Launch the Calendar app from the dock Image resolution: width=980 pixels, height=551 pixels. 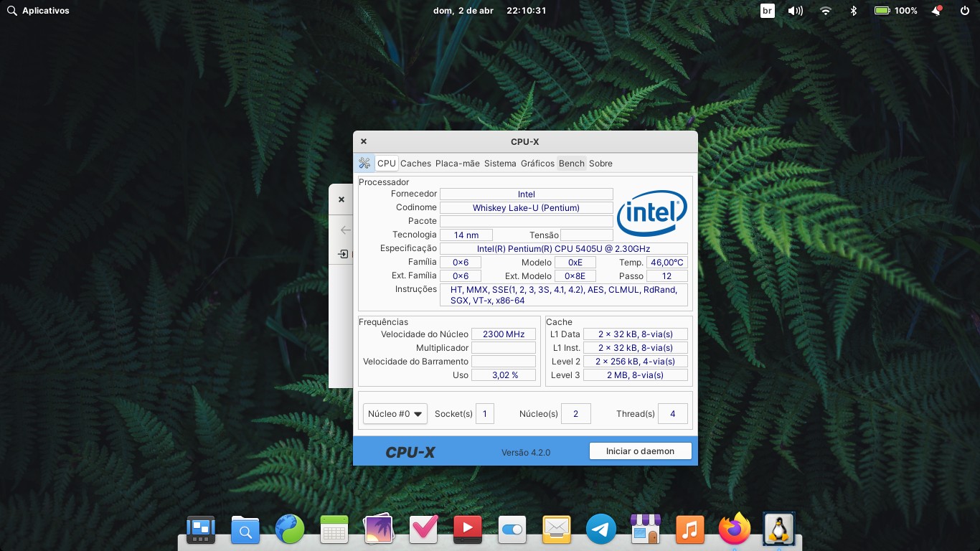click(334, 530)
